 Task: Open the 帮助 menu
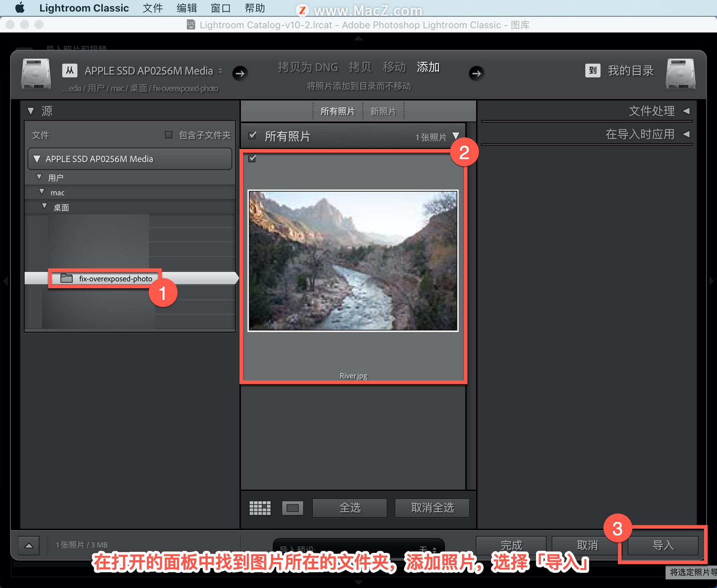[x=255, y=8]
